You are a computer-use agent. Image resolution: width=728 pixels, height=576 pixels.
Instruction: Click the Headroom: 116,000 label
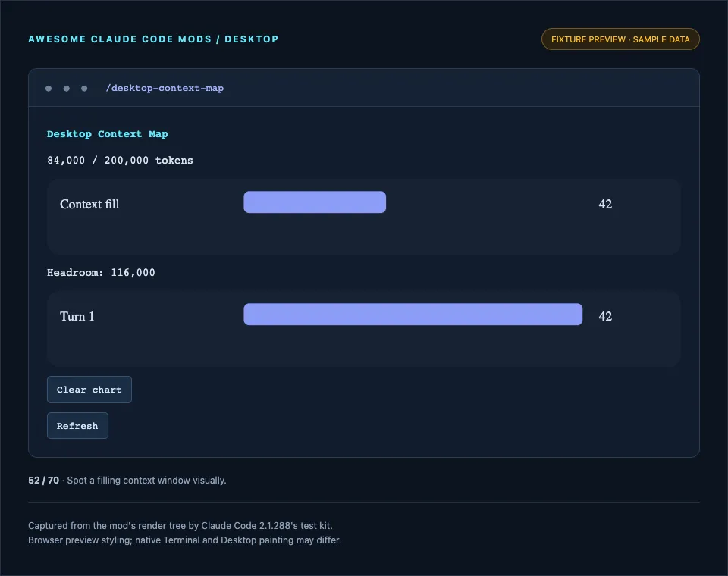coord(101,272)
